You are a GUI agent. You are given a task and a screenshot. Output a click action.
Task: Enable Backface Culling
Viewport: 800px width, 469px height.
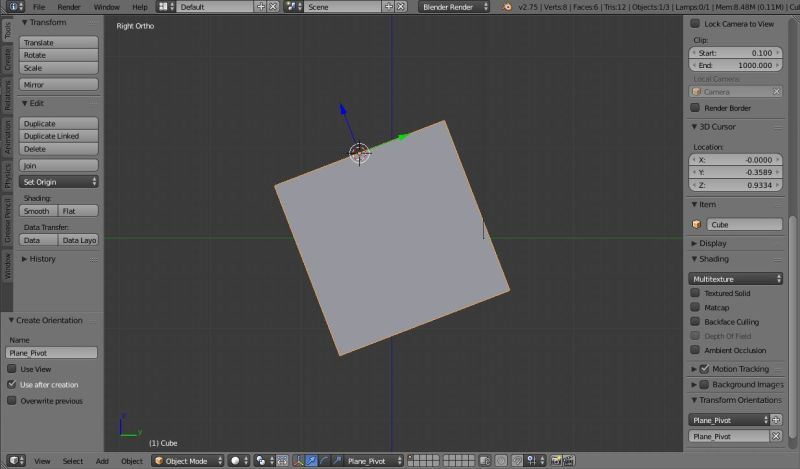[x=695, y=322]
